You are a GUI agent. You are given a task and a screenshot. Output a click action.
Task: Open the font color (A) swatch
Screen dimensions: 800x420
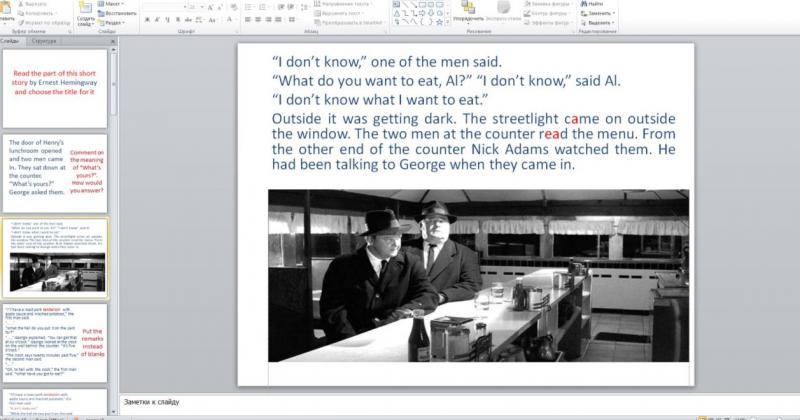tap(230, 19)
